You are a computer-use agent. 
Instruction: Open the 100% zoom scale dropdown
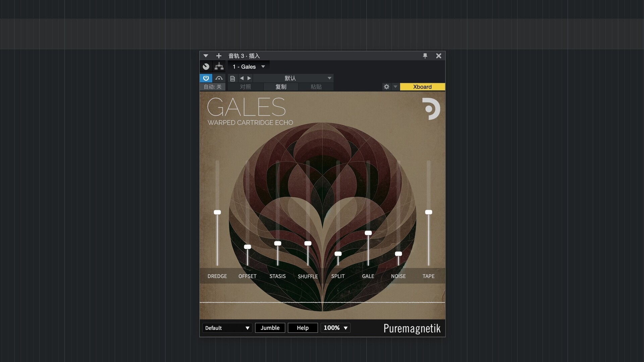point(335,328)
